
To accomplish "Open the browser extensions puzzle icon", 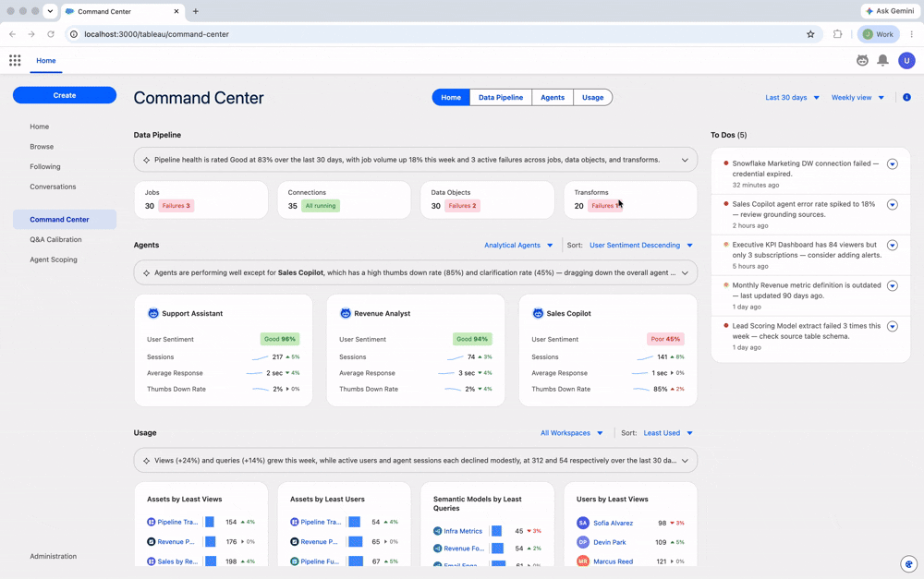I will [837, 34].
